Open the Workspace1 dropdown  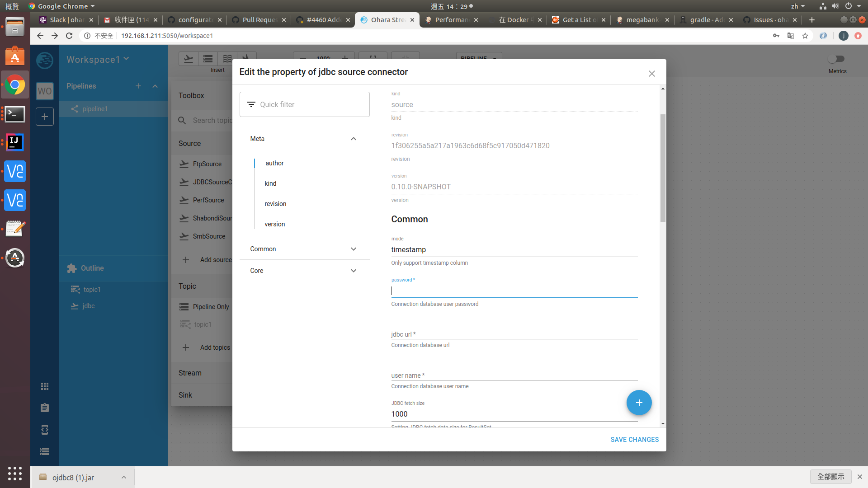click(98, 60)
